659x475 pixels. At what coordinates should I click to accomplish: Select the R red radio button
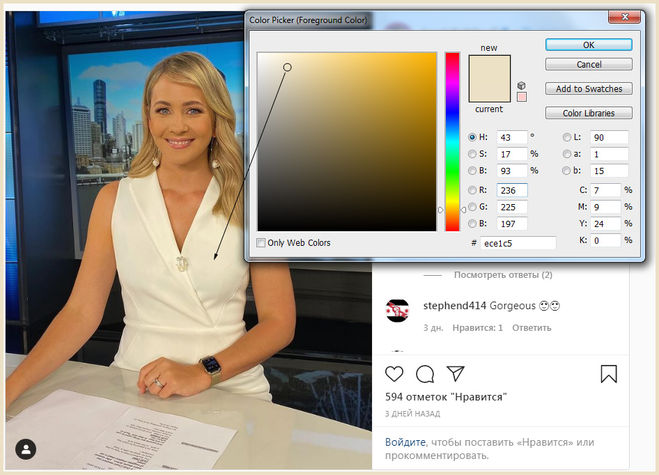(473, 190)
